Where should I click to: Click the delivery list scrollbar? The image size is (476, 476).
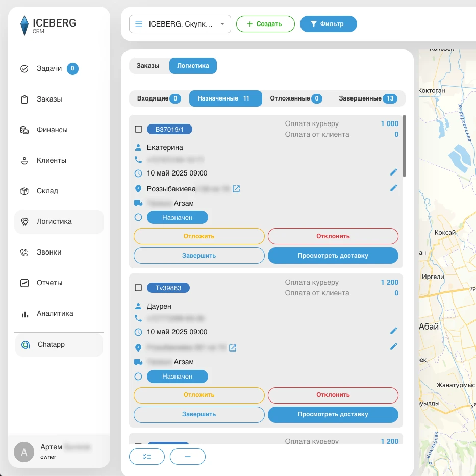point(404,146)
